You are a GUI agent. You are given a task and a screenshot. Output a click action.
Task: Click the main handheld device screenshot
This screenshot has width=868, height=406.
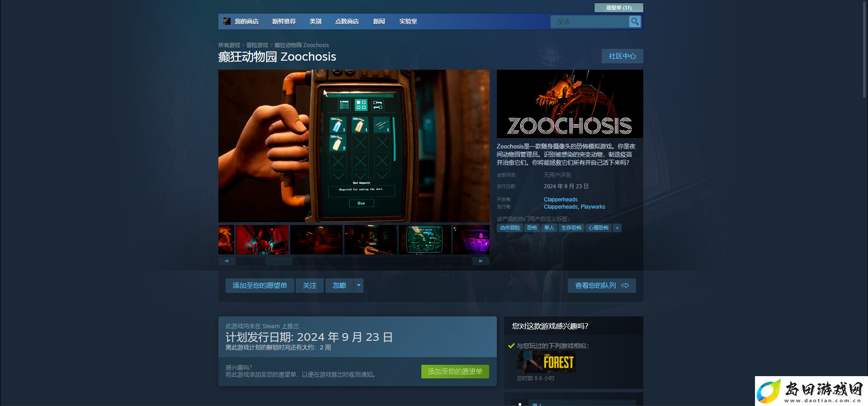click(x=354, y=146)
